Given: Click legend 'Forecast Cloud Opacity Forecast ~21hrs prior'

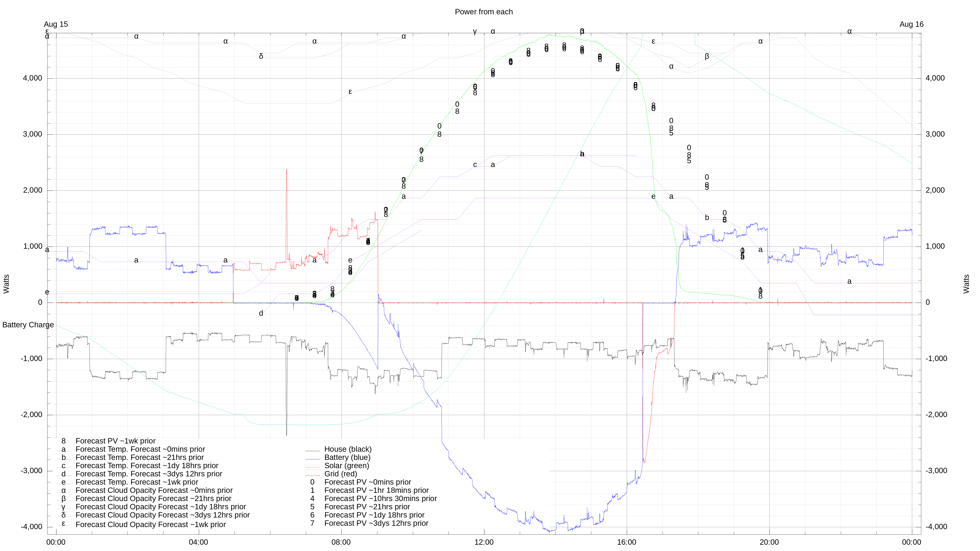Looking at the screenshot, I should tap(153, 499).
